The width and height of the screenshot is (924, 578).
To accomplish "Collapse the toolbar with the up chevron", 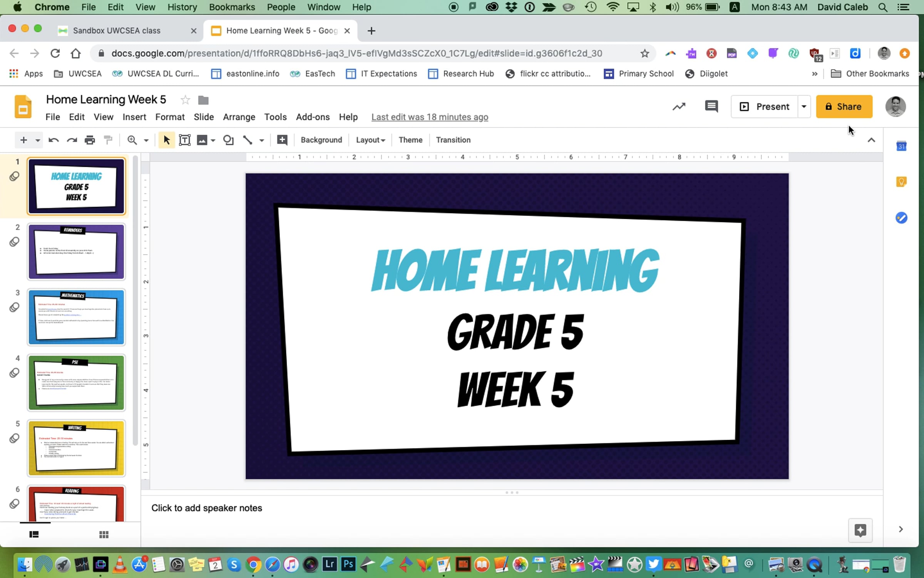I will click(871, 140).
